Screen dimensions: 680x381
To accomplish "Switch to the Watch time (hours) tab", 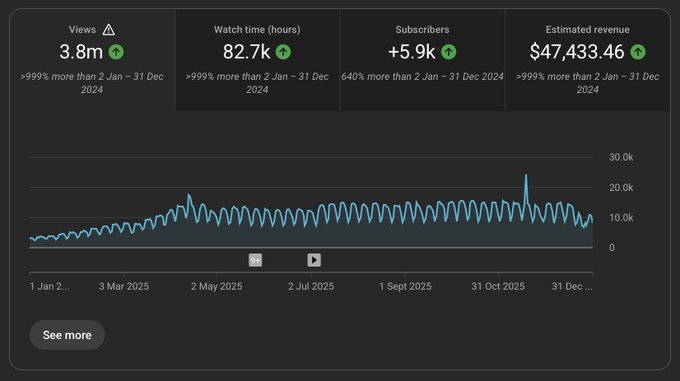I will (257, 60).
